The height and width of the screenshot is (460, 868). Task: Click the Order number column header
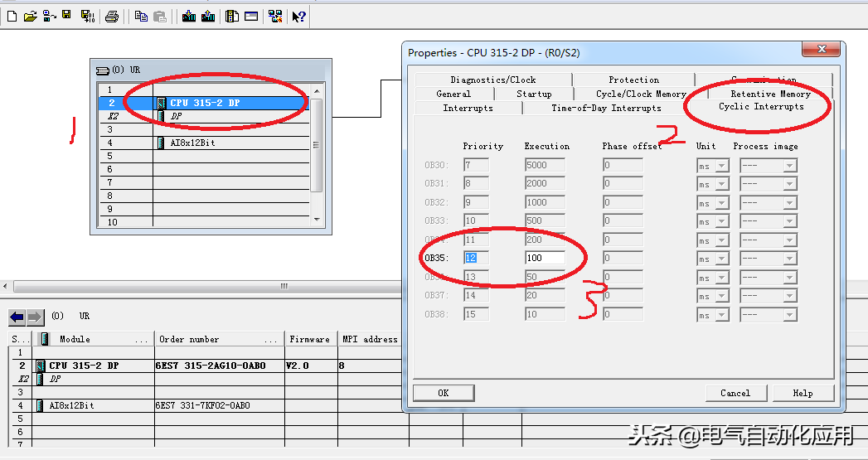(x=219, y=339)
